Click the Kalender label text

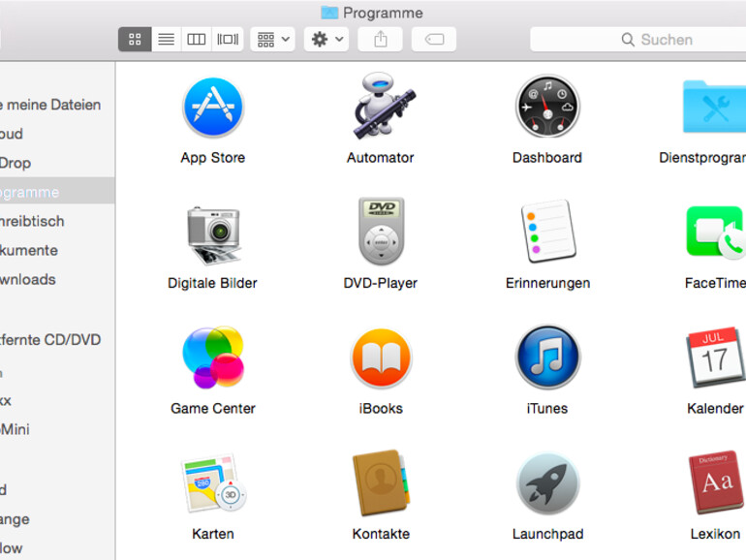pyautogui.click(x=715, y=408)
